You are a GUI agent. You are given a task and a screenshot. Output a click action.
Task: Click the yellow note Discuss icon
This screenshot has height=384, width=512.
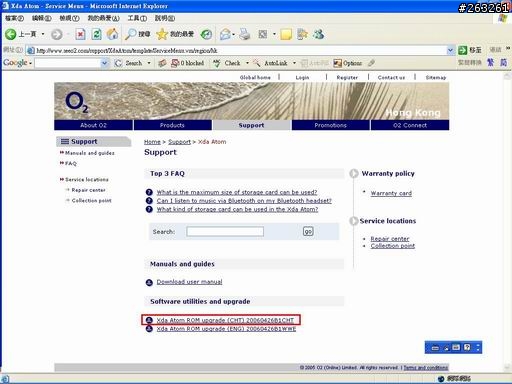pos(286,34)
